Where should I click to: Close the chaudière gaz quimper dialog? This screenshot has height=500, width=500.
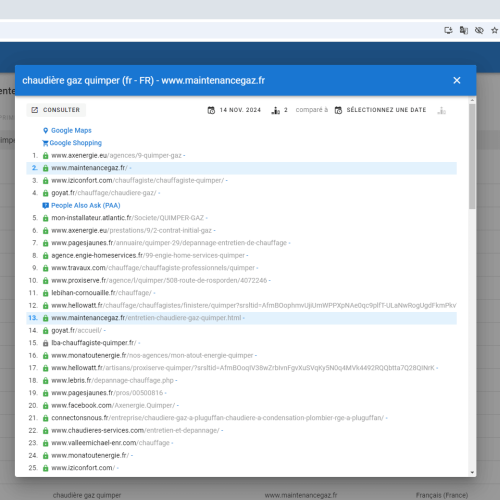(457, 80)
